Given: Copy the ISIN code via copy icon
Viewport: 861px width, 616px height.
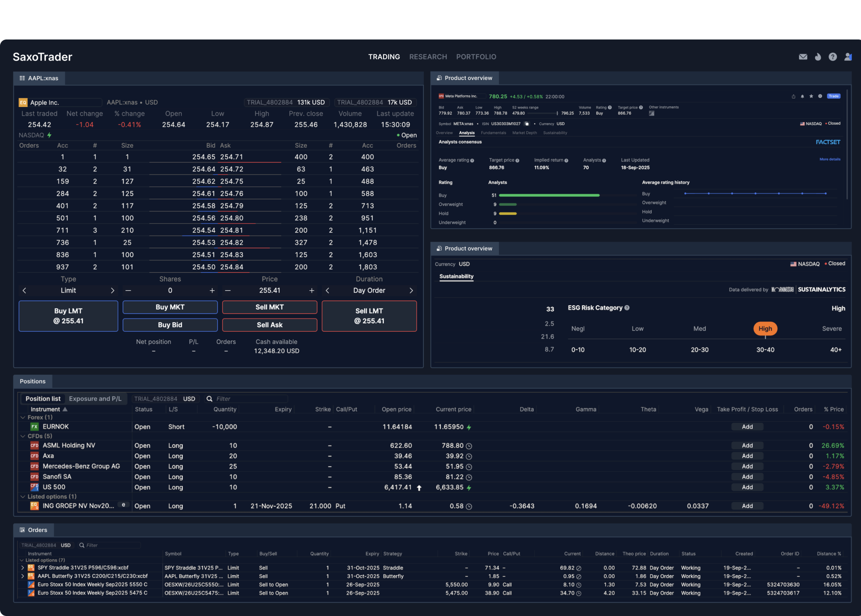Looking at the screenshot, I should click(526, 124).
